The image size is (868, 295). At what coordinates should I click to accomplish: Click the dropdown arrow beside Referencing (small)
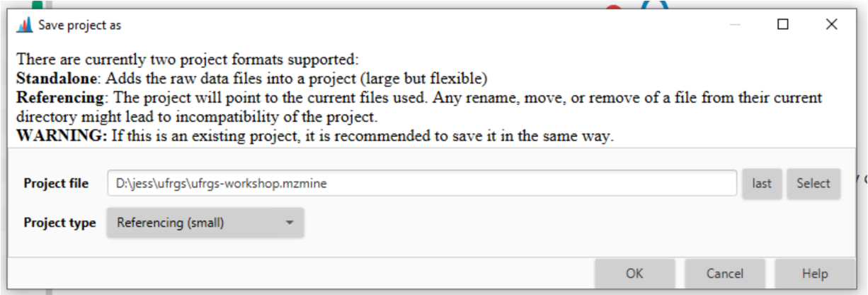289,223
